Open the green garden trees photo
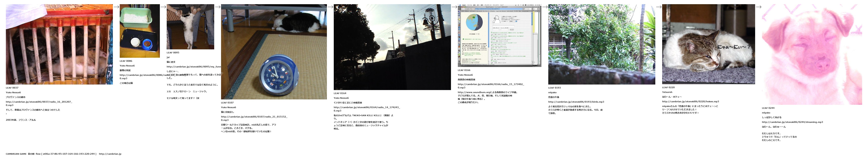This screenshot has height=158, width=868. 602,44
